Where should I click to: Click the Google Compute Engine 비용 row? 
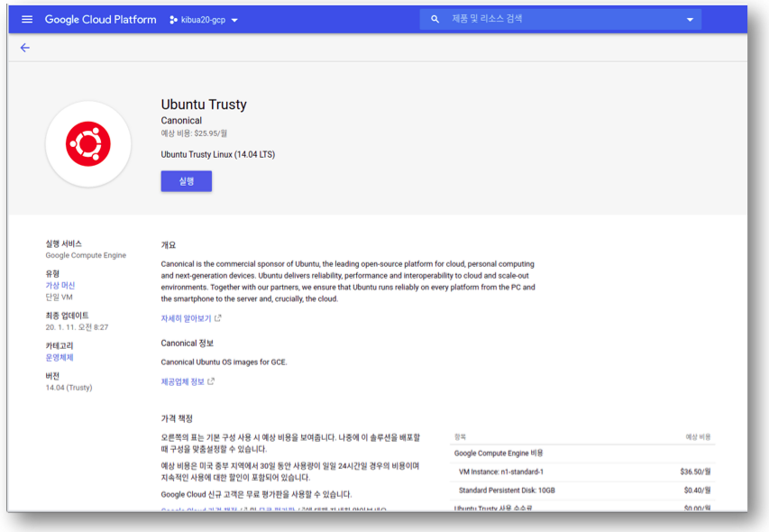click(582, 454)
